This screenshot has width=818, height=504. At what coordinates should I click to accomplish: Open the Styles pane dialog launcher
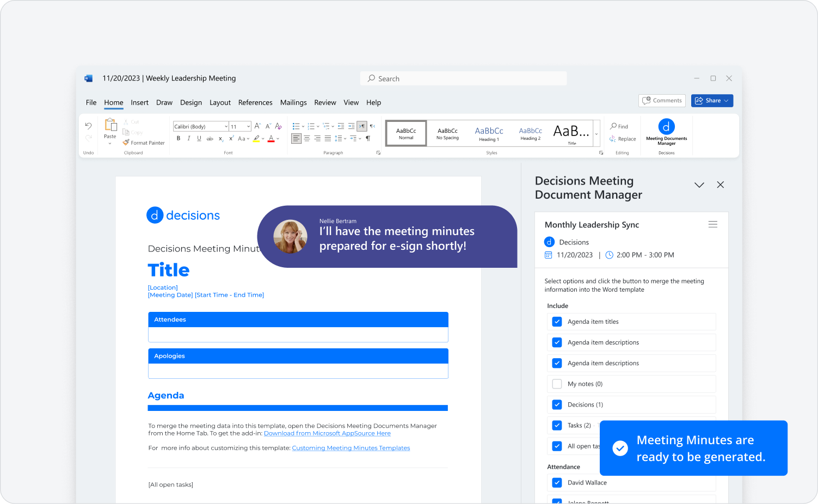(601, 153)
